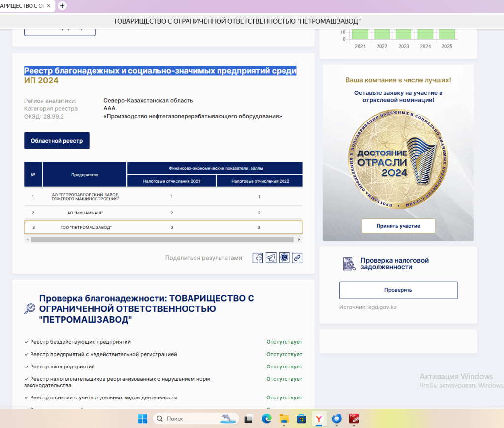Click the Финансово-экономические показатели, баллы header
This screenshot has height=428, width=504.
coord(216,168)
